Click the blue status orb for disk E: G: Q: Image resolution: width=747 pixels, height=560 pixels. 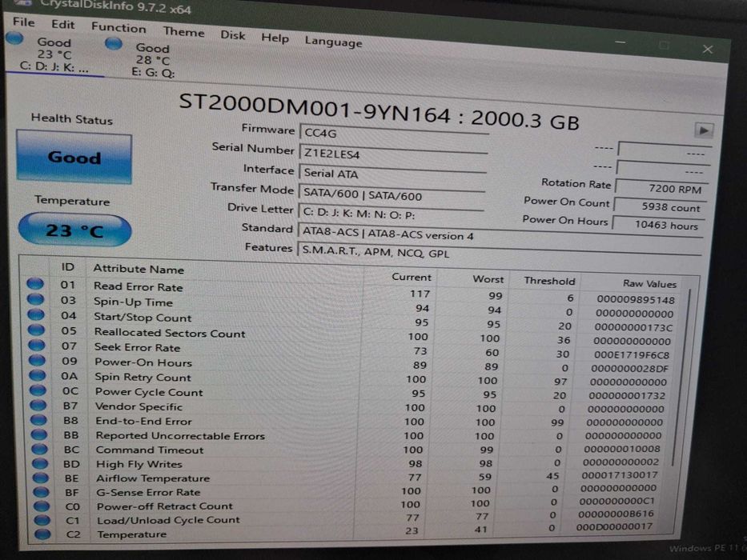pyautogui.click(x=114, y=44)
